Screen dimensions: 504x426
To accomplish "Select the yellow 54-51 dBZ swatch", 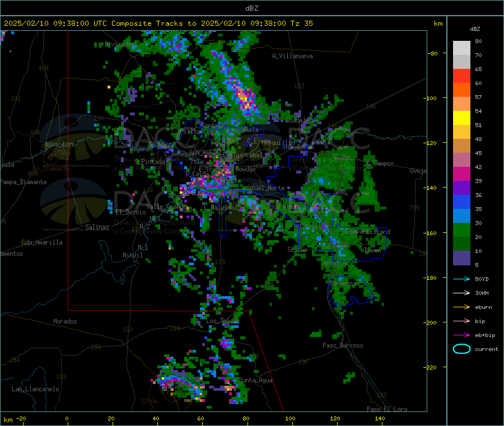I will (x=461, y=118).
